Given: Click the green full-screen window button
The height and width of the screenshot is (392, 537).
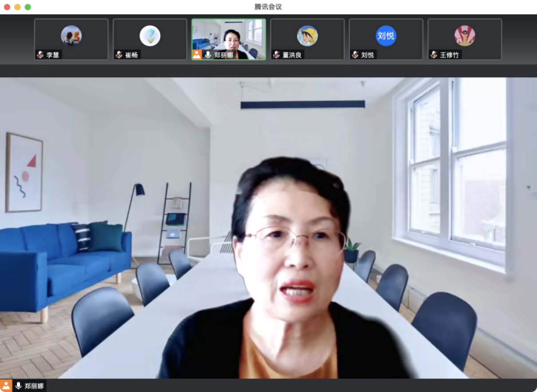Looking at the screenshot, I should point(27,7).
